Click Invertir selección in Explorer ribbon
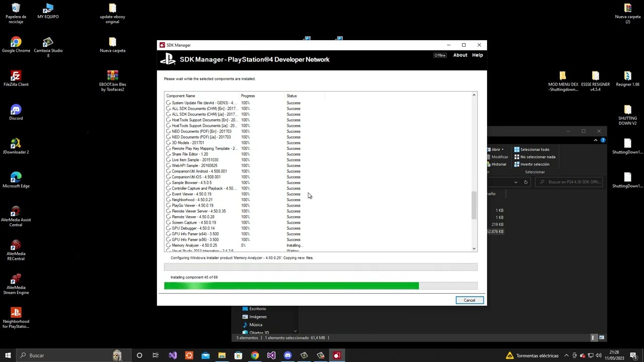Viewport: 644px width, 362px height. pyautogui.click(x=531, y=164)
